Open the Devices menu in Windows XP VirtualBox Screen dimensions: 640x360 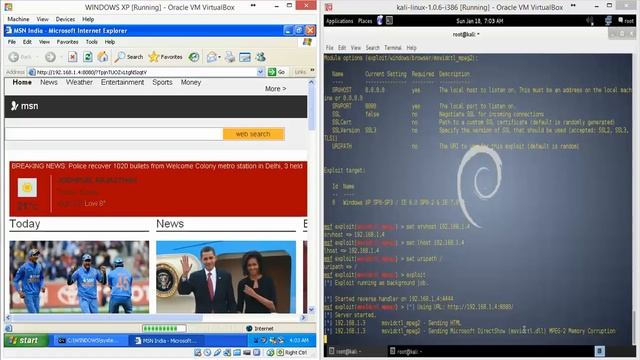pos(65,19)
